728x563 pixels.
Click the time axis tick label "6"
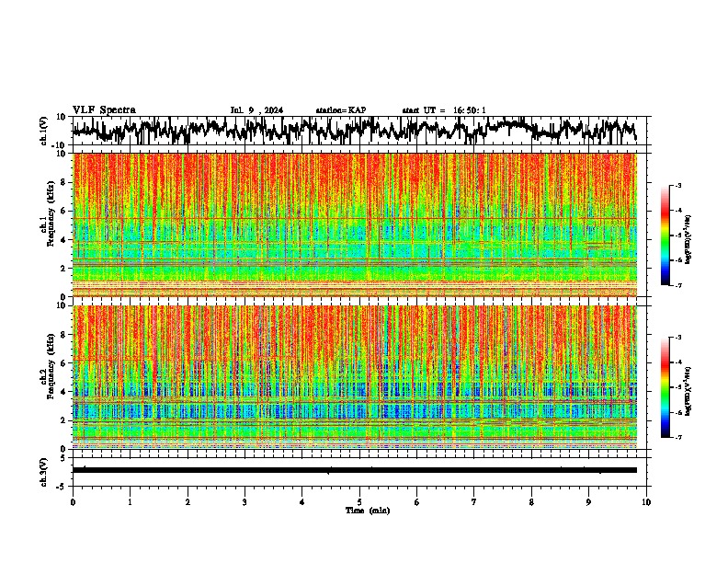[x=417, y=502]
